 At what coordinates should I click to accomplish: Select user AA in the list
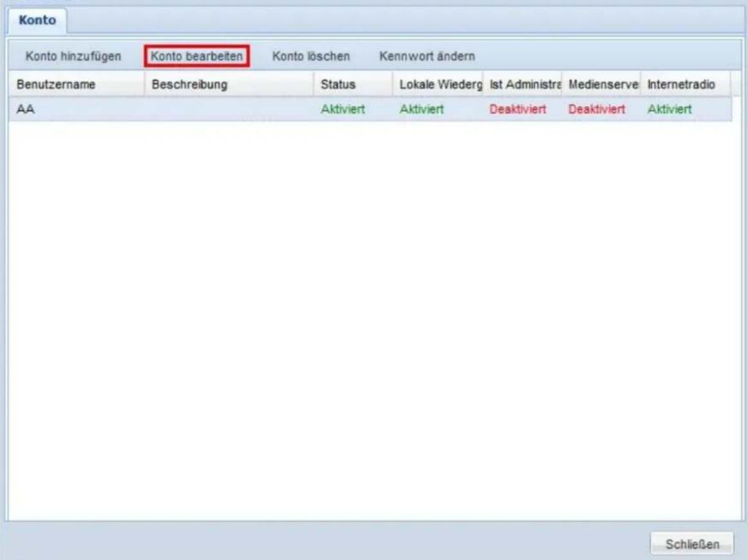tap(370, 109)
